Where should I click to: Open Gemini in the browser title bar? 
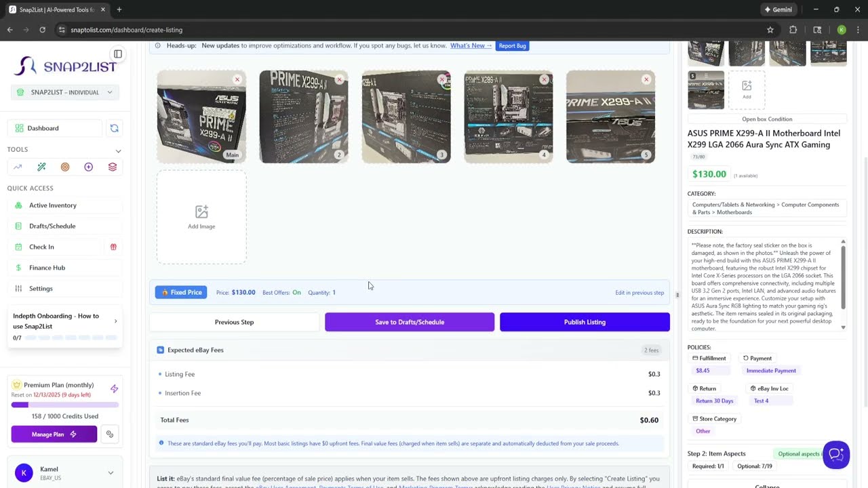click(778, 9)
